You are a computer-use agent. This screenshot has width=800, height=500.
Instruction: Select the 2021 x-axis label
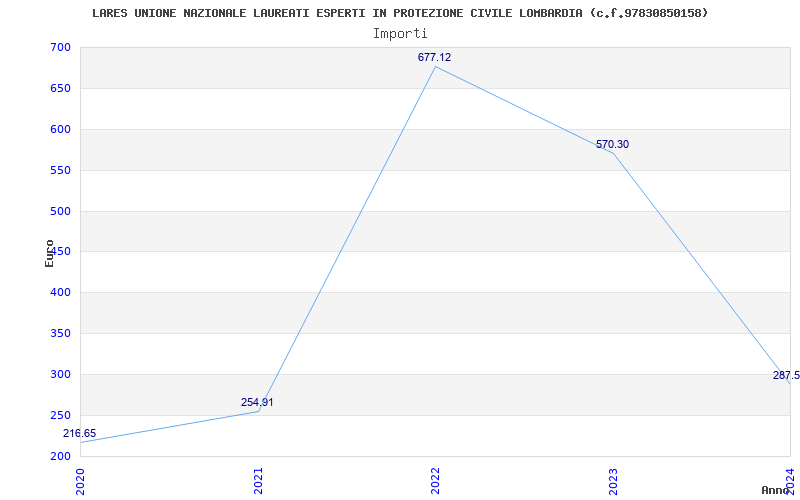[258, 482]
